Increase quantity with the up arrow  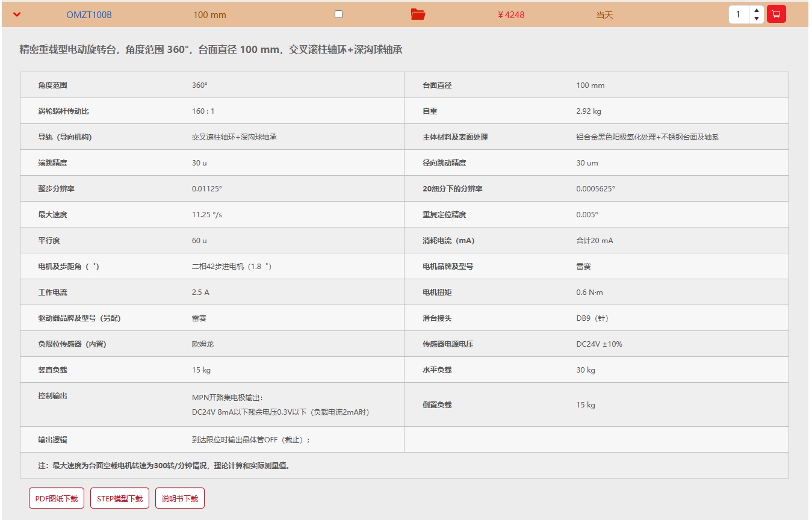click(x=756, y=10)
